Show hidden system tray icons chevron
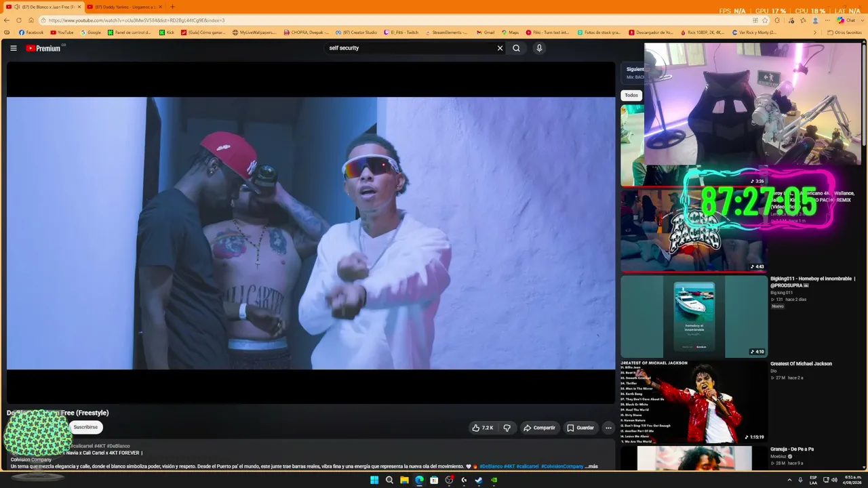Image resolution: width=868 pixels, height=488 pixels. pyautogui.click(x=790, y=480)
